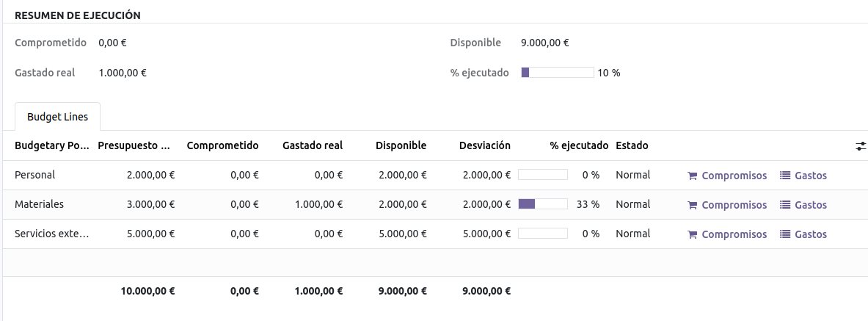The image size is (868, 321).
Task: Click summary Disponible value 9.000,00 €
Action: 544,43
